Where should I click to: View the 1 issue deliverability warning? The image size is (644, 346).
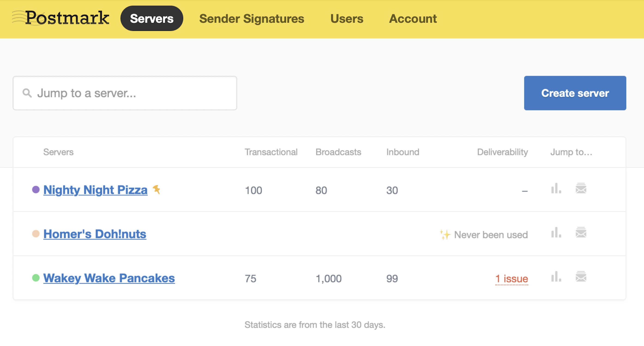512,279
